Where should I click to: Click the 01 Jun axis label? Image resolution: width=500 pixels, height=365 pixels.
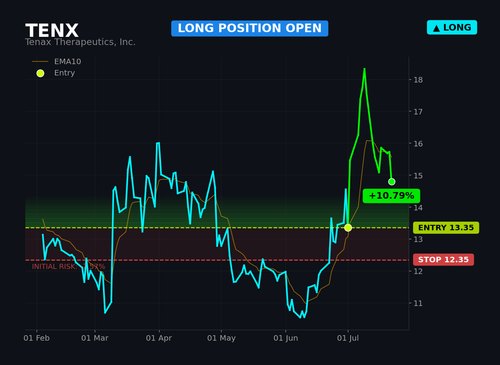286,338
